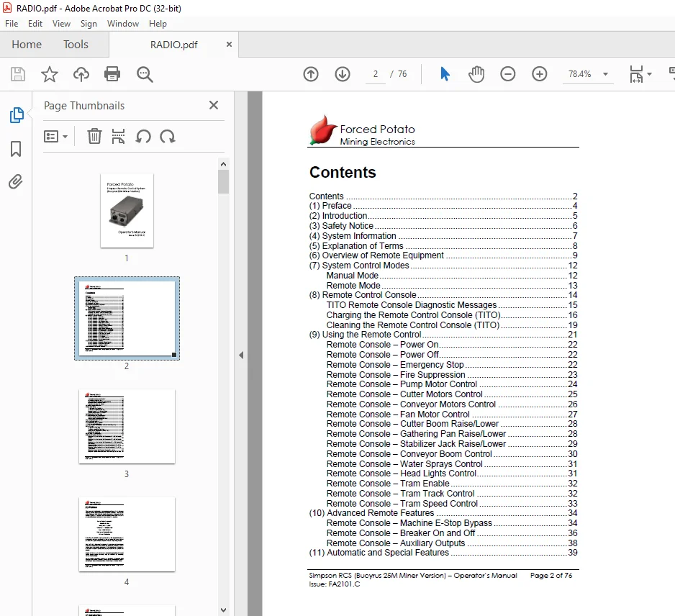Click '(11) Automatic and Special Features' entry
Viewport: 675px width, 616px height.
(x=443, y=552)
